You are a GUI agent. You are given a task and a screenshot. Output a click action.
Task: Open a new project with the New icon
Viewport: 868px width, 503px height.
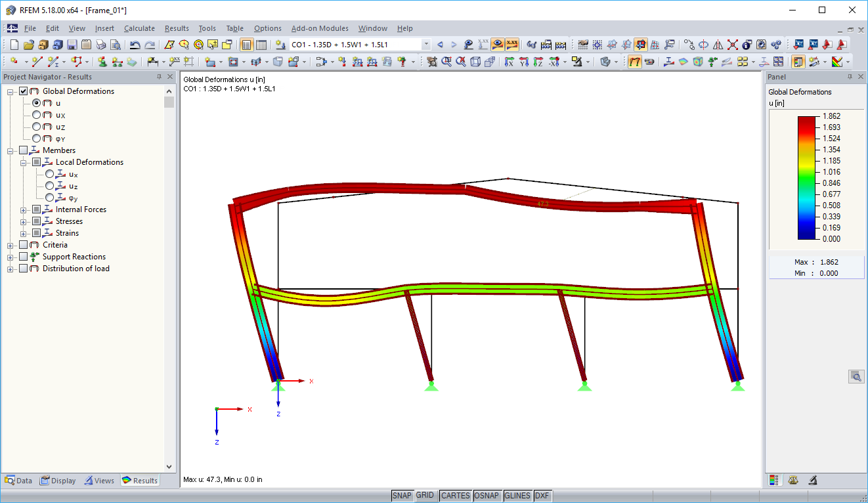[13, 44]
